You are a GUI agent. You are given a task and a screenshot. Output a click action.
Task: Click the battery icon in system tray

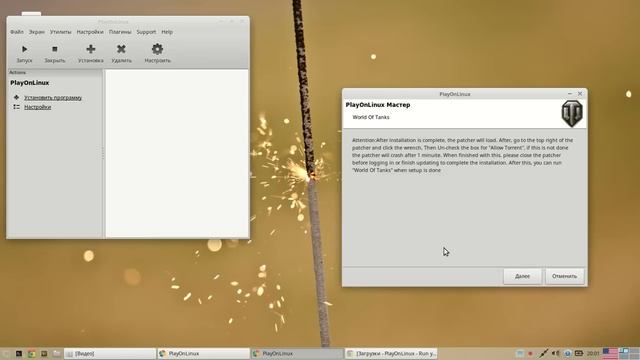coord(579,353)
